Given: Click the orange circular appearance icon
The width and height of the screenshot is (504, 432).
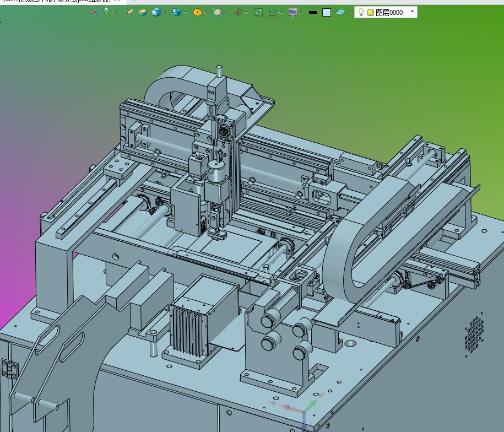Looking at the screenshot, I should tap(197, 12).
